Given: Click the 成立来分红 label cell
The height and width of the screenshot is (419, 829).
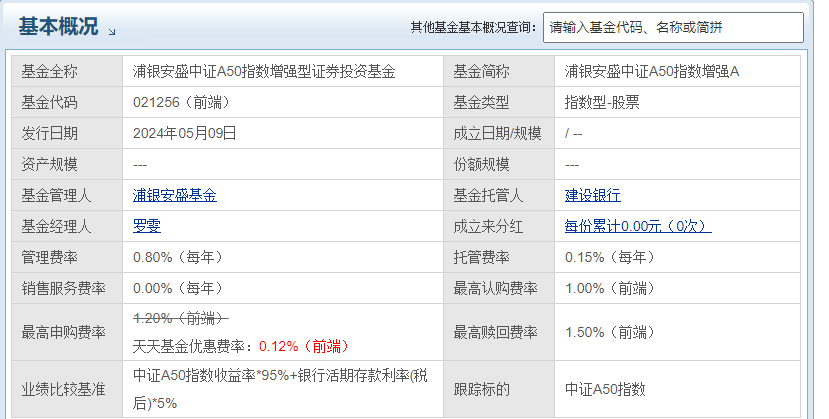Looking at the screenshot, I should click(499, 226).
